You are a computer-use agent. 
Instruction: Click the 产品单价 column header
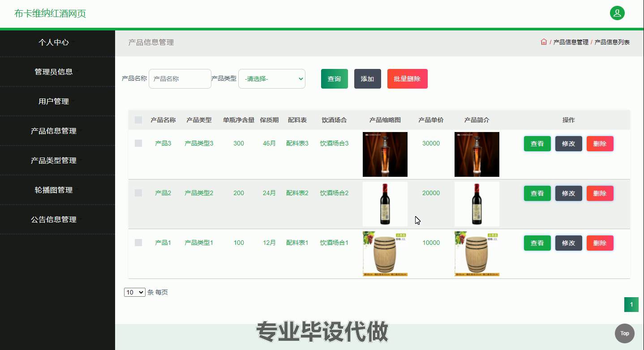[431, 120]
